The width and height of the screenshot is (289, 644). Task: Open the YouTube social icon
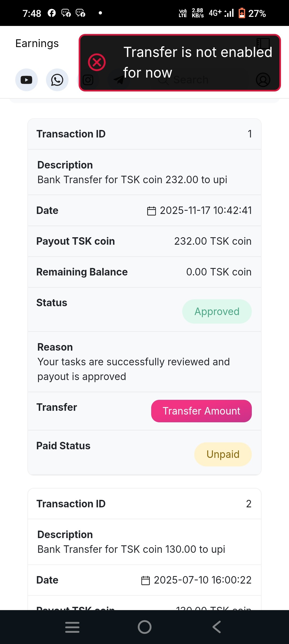coord(26,80)
